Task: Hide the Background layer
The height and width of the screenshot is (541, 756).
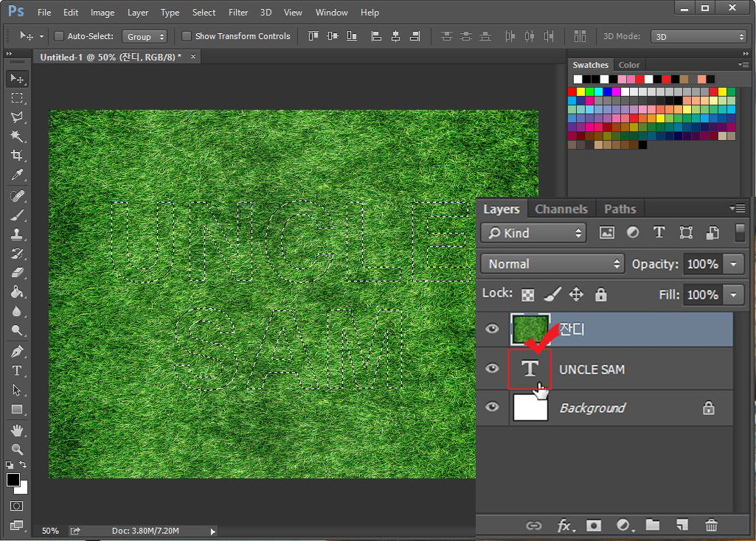Action: coord(492,407)
